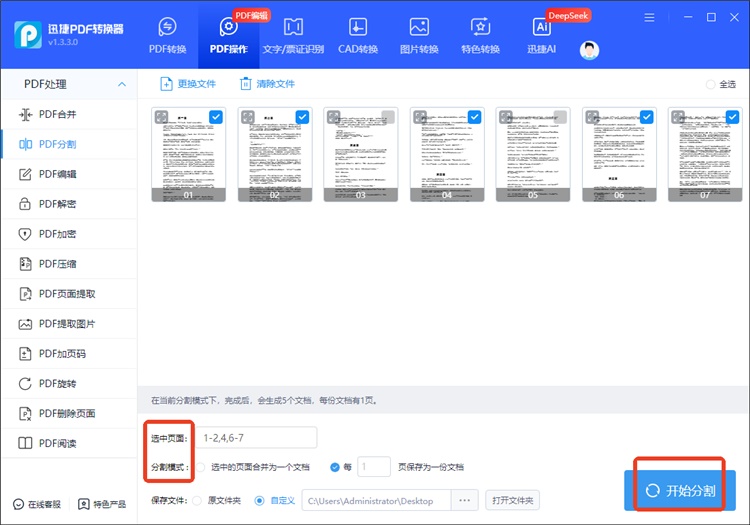This screenshot has height=525, width=750.
Task: Click the user avatar icon
Action: pyautogui.click(x=589, y=50)
